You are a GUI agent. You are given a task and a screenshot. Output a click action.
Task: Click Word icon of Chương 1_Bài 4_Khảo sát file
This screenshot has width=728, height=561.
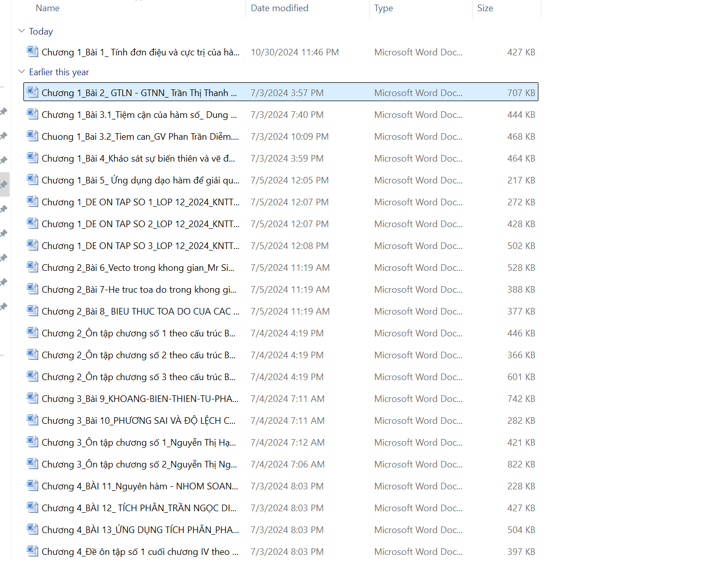coord(33,158)
